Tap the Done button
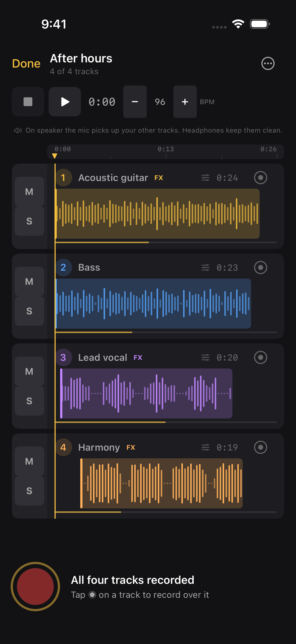 26,64
